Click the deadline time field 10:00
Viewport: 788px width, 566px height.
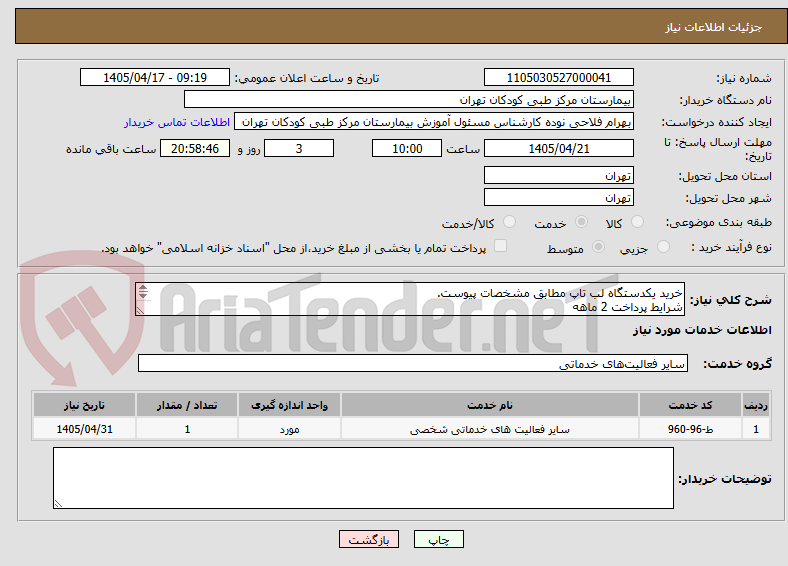click(x=407, y=148)
